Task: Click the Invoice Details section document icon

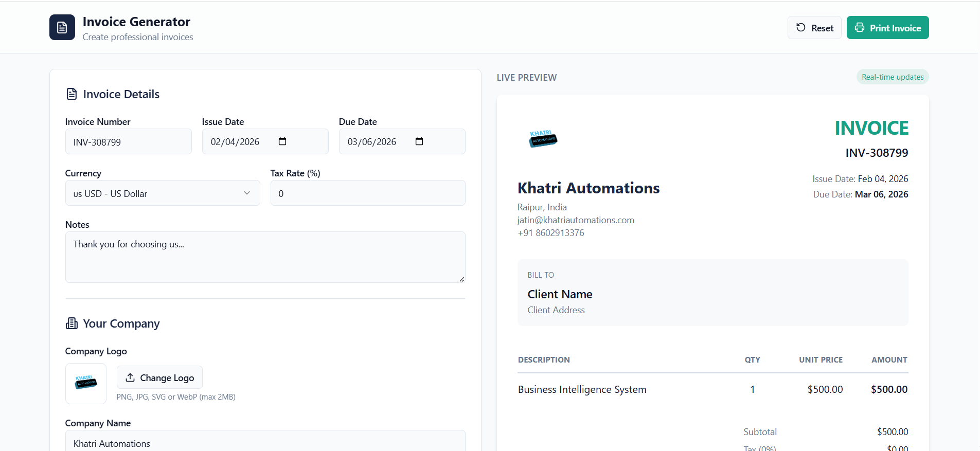Action: point(72,94)
